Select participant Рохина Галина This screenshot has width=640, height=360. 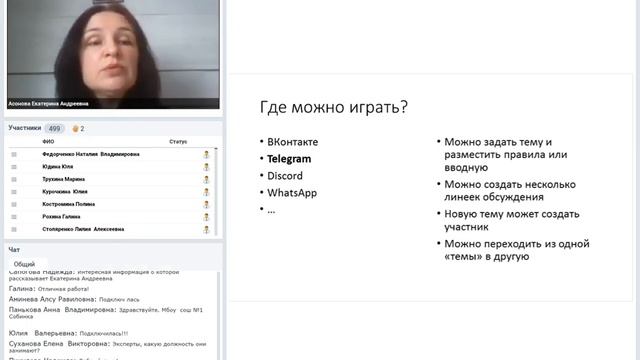point(61,217)
